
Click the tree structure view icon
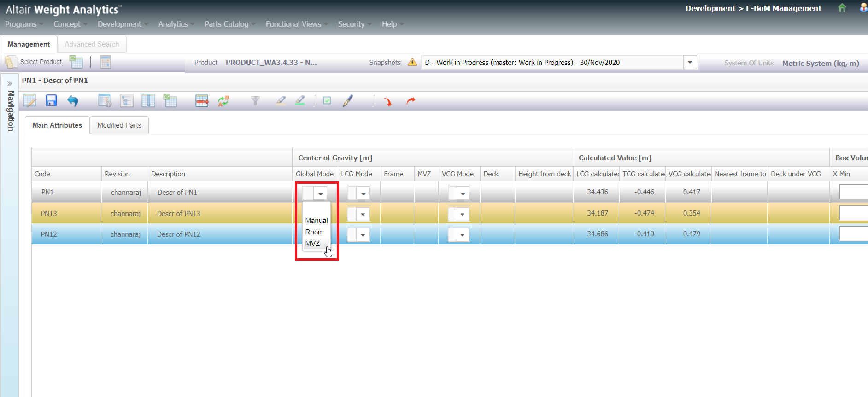click(126, 101)
